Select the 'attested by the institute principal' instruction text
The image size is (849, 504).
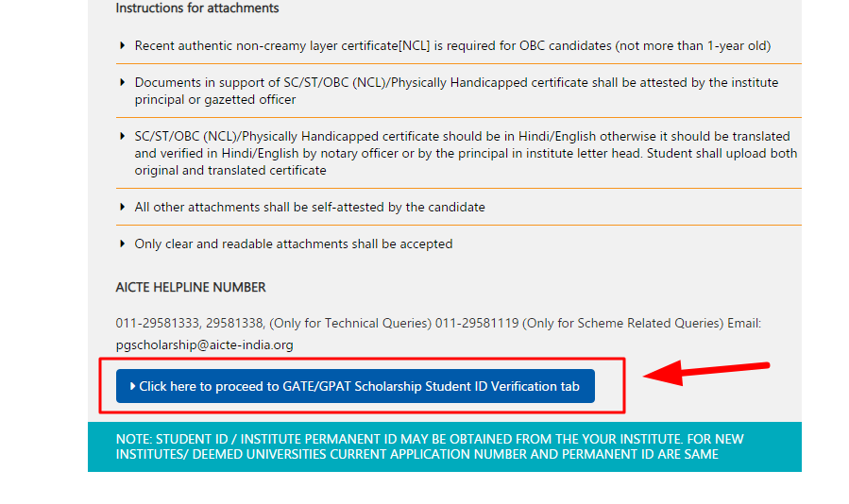coord(456,91)
